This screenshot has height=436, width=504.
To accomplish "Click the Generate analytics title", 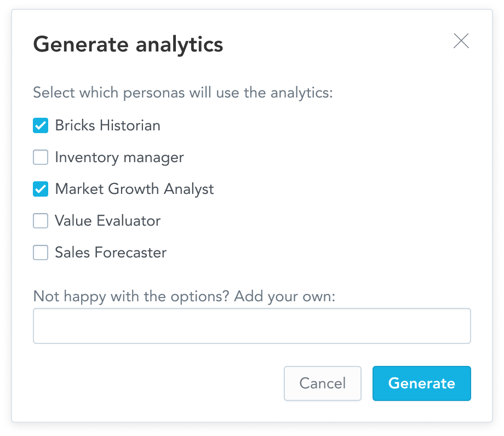I will click(128, 44).
